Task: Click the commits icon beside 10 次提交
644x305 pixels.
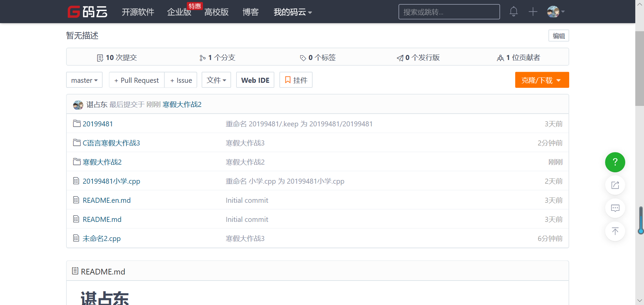Action: 100,58
